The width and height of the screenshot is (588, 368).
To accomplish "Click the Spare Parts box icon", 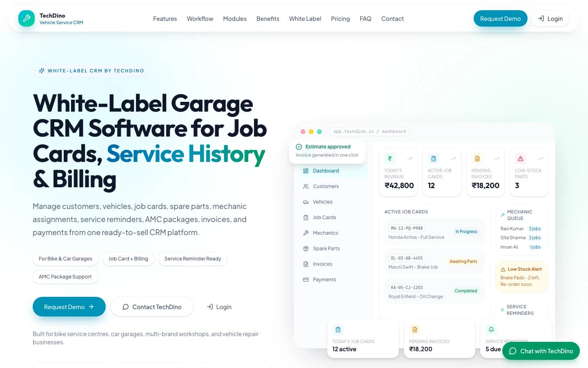I will point(306,249).
